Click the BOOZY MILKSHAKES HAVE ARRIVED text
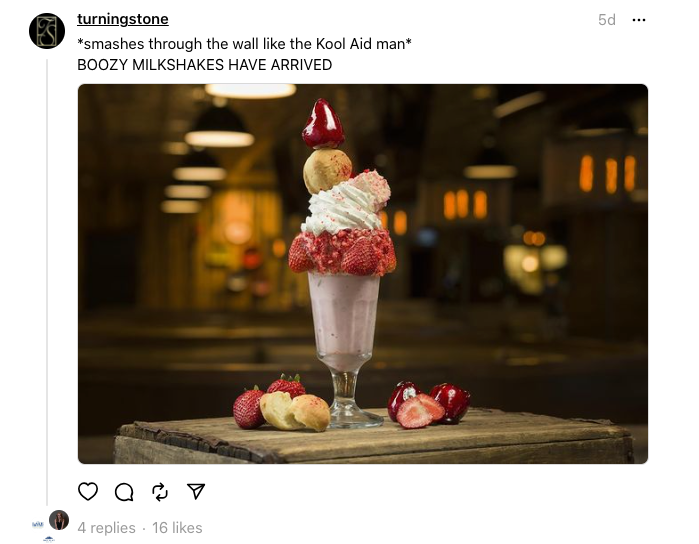Image resolution: width=699 pixels, height=544 pixels. tap(205, 65)
